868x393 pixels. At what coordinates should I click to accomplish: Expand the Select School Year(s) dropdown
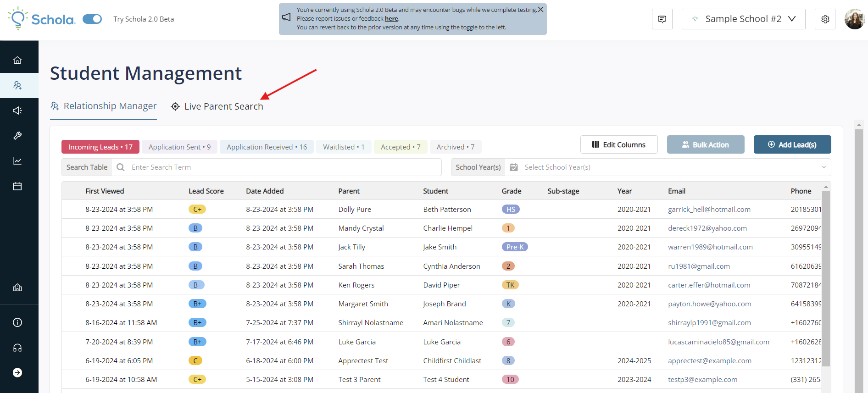668,167
